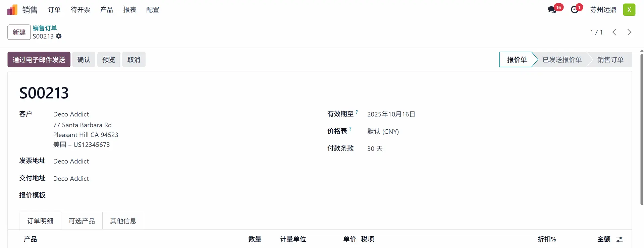Open the messages chat bubble icon

[x=552, y=10]
